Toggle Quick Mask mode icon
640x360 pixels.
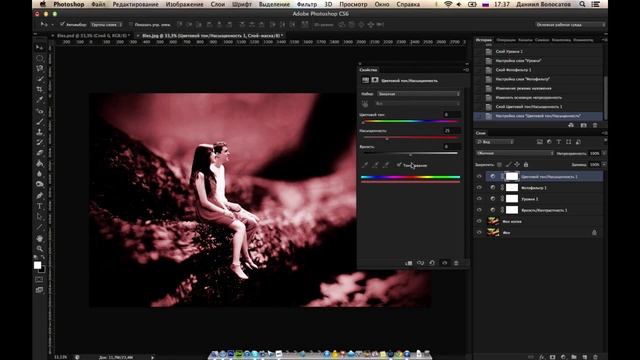39,280
